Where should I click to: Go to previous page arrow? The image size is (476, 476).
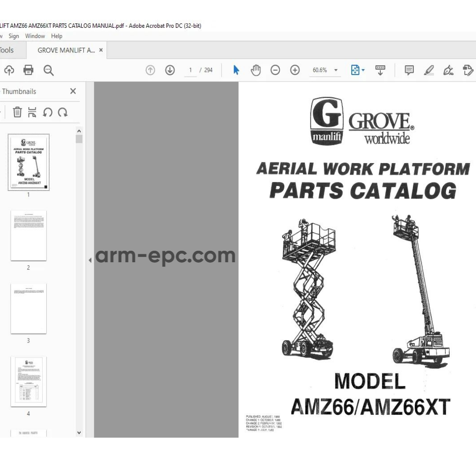pyautogui.click(x=150, y=70)
